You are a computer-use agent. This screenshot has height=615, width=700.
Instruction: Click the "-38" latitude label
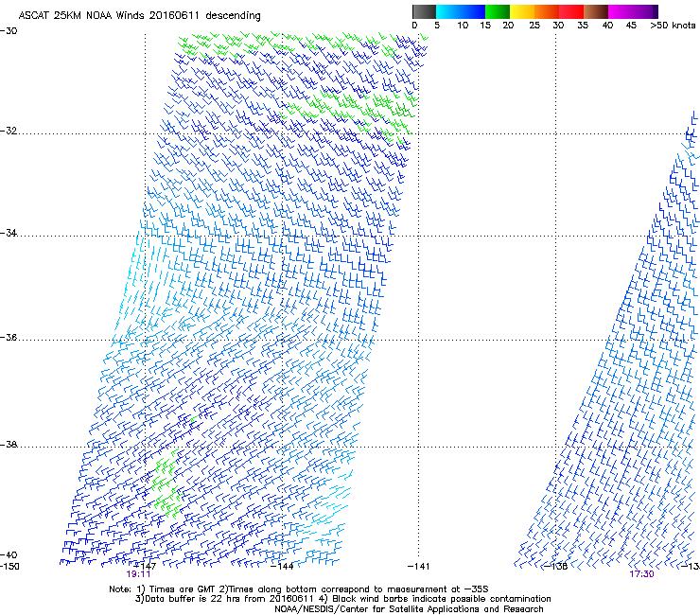tap(9, 445)
